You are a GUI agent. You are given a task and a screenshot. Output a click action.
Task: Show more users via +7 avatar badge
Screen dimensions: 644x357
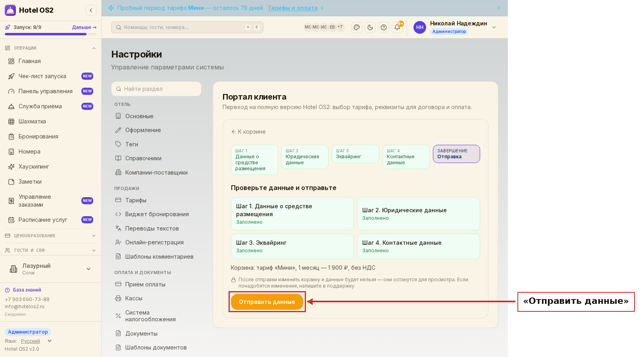[340, 27]
